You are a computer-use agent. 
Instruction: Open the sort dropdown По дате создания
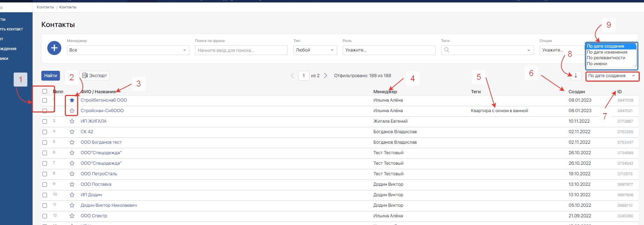(612, 76)
